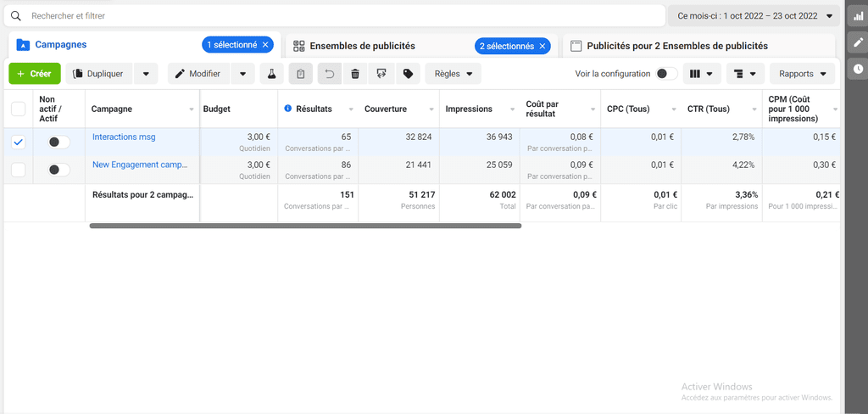Open the Couverture column sort arrow
Screen dimensions: 868x414
point(431,109)
